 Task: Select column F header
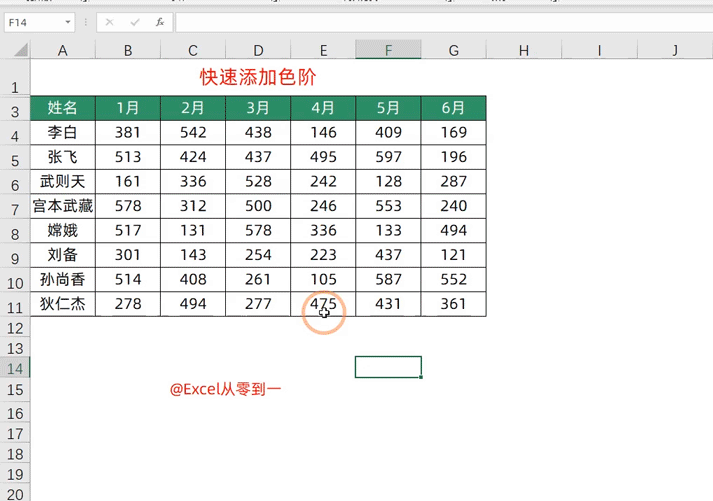tap(388, 50)
